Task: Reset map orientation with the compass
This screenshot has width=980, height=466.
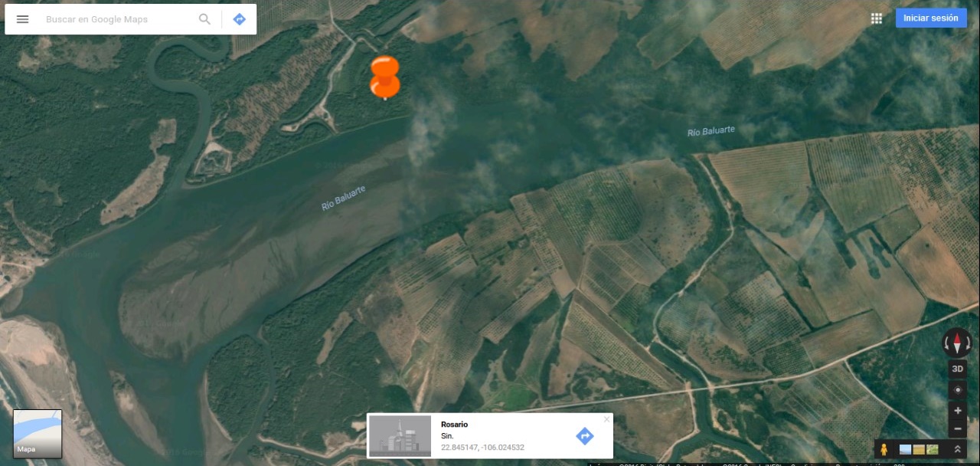Action: pos(957,343)
